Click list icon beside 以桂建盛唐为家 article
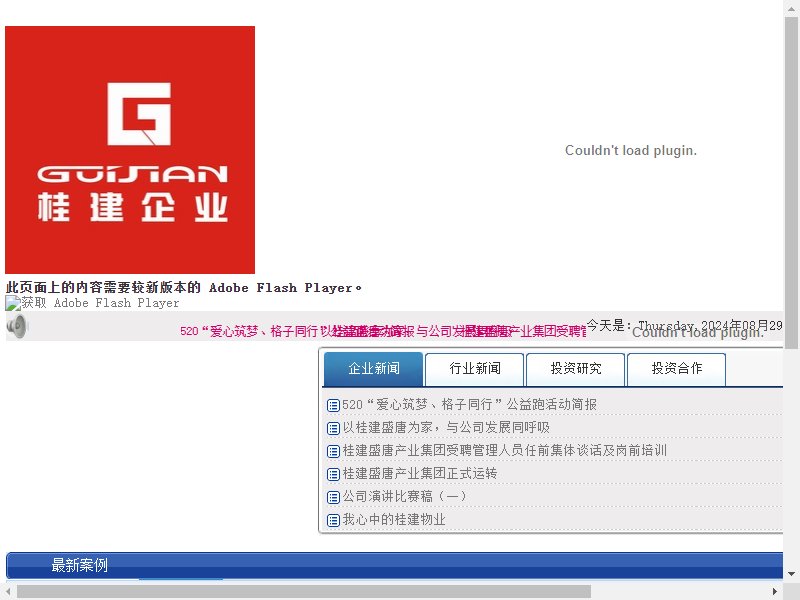800x600 pixels. point(333,429)
